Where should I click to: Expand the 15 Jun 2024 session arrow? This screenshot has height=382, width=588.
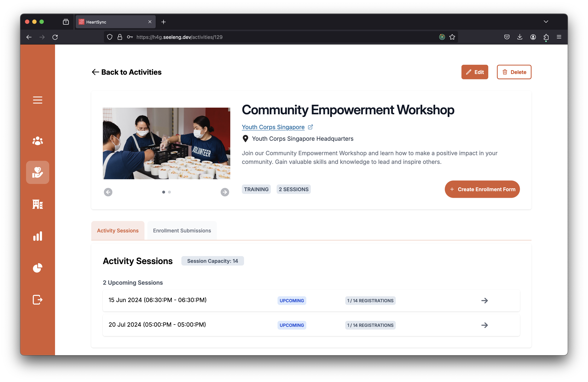(484, 301)
